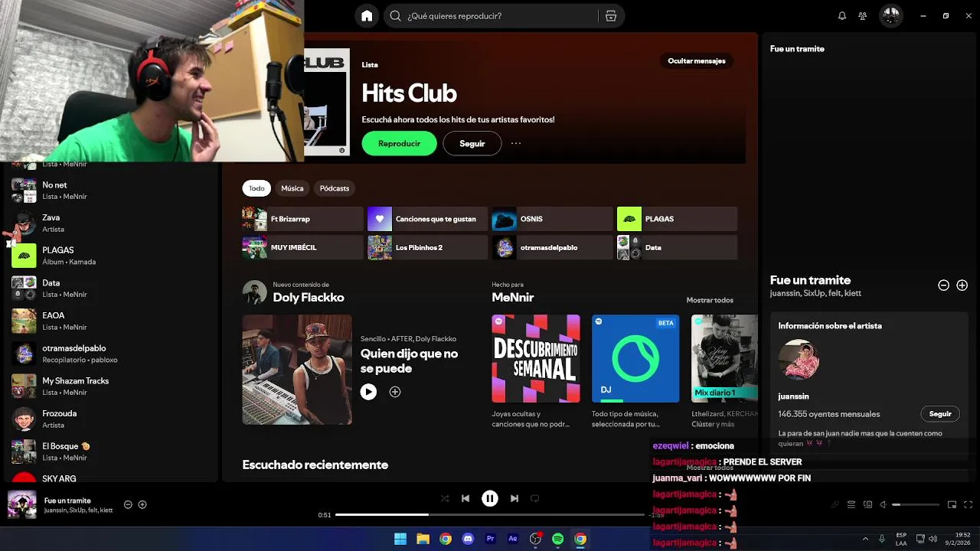Toggle the play queue icon
Image resolution: width=980 pixels, height=551 pixels.
coord(851,505)
